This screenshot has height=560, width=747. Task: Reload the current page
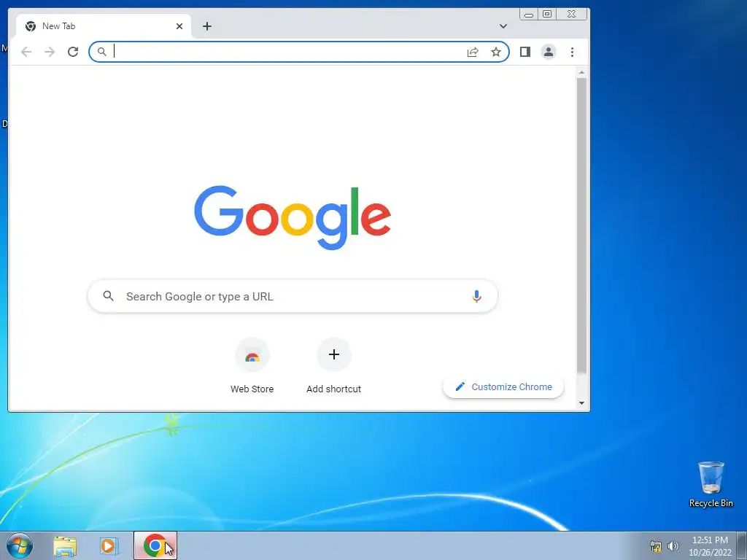pyautogui.click(x=73, y=52)
